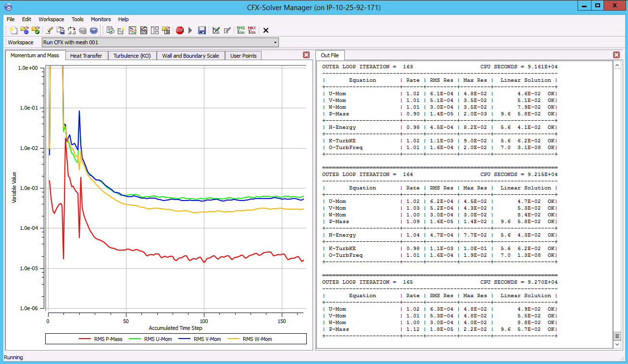Click the Accumulated Time Step axis label
Screen dimensions: 628x364
point(176,328)
